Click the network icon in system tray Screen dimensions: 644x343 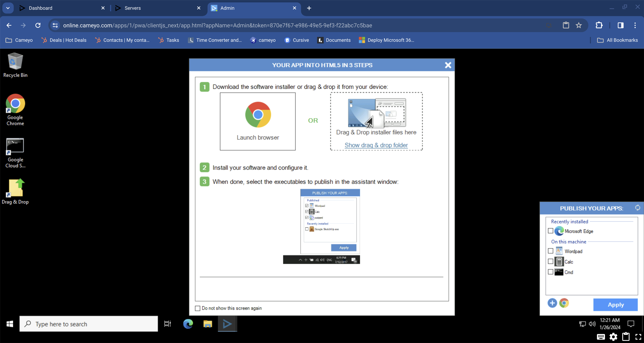582,324
